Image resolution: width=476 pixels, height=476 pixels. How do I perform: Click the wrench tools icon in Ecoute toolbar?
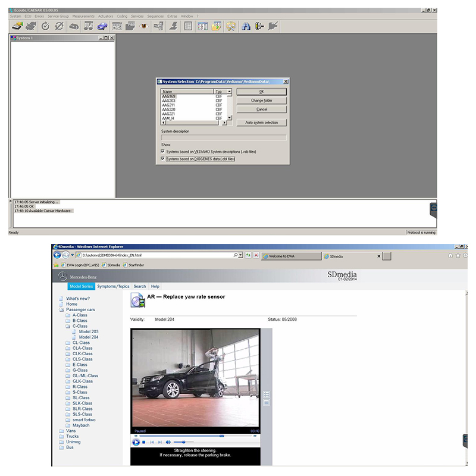click(x=231, y=26)
